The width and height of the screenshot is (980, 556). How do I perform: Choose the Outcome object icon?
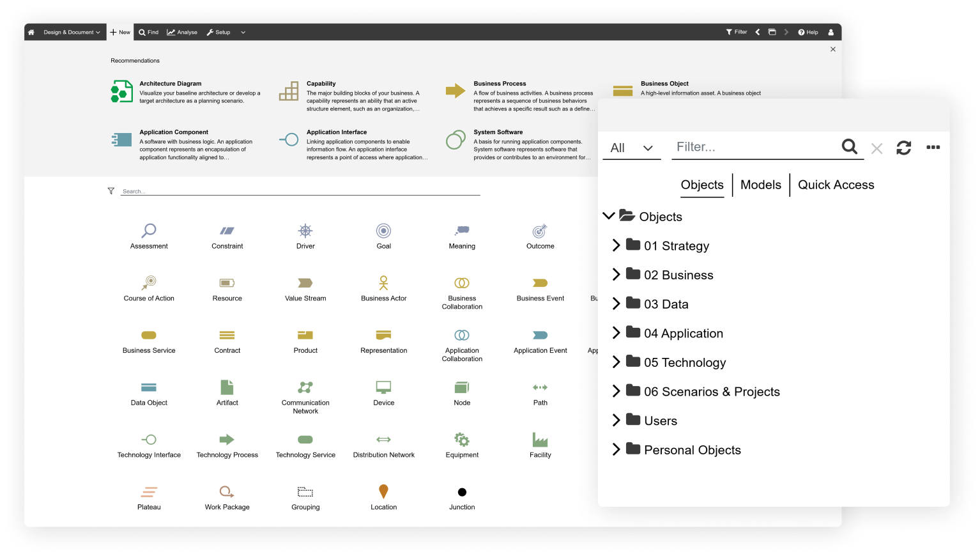click(x=540, y=231)
